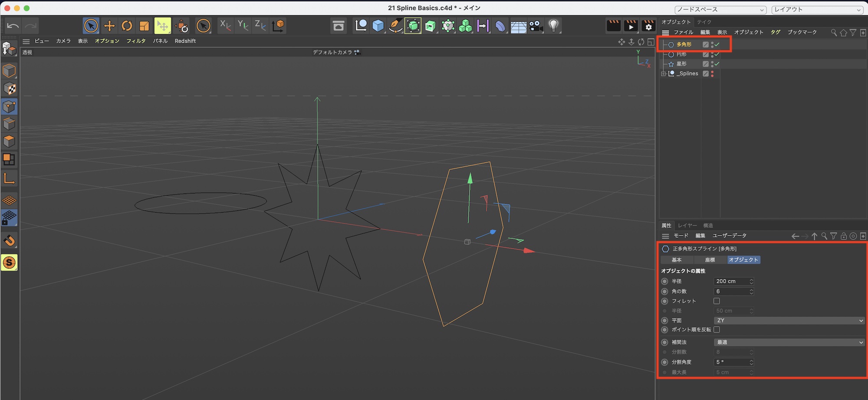Open the 平面 dropdown showing ZY
The image size is (868, 400).
pyautogui.click(x=789, y=321)
